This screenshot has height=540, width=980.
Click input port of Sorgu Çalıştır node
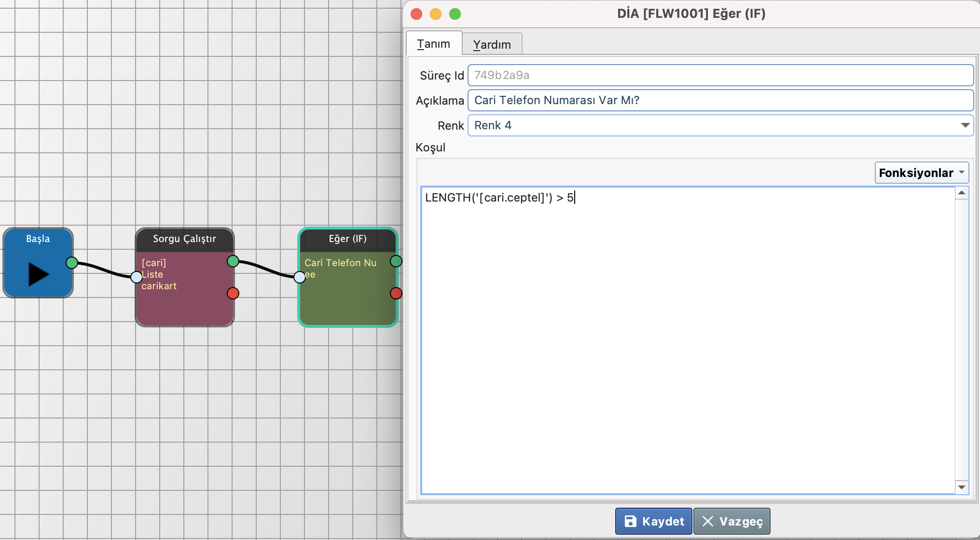pos(137,277)
